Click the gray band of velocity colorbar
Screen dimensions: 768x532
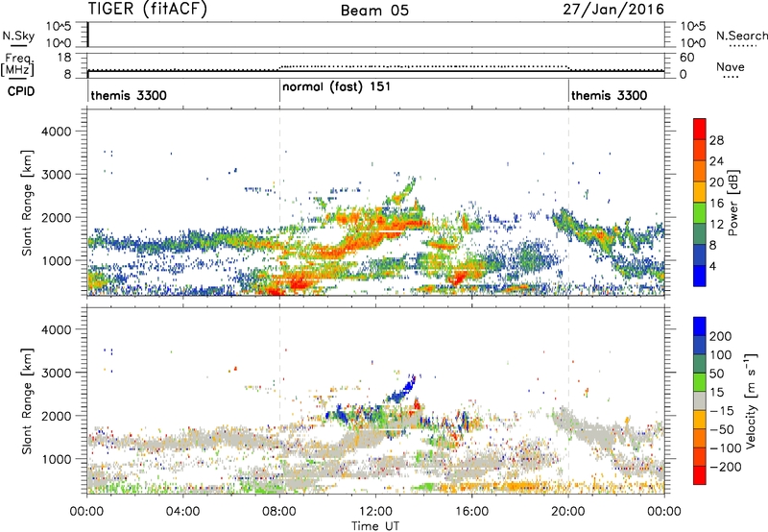(x=700, y=400)
